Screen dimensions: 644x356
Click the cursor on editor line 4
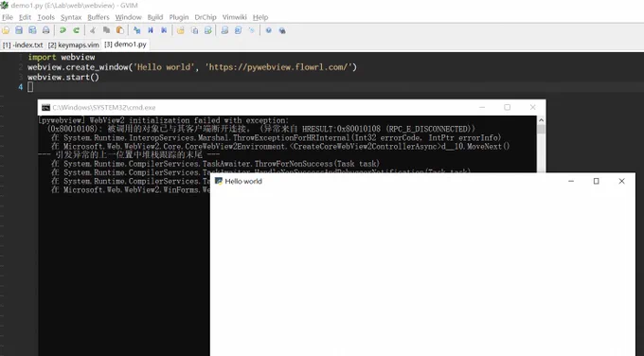(x=30, y=87)
